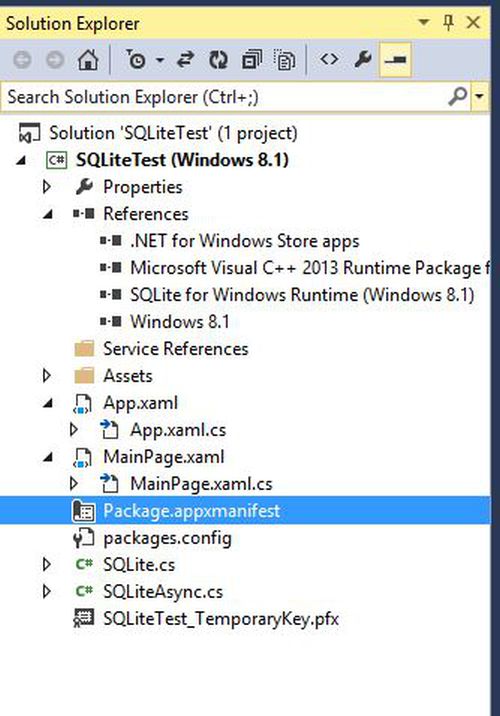Open the search options dropdown arrow
Viewport: 500px width, 716px height.
pos(479,96)
